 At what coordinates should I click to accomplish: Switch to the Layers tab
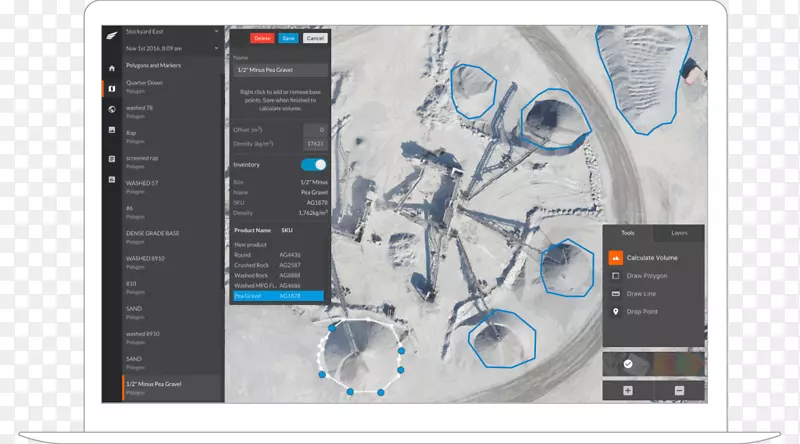click(x=679, y=233)
